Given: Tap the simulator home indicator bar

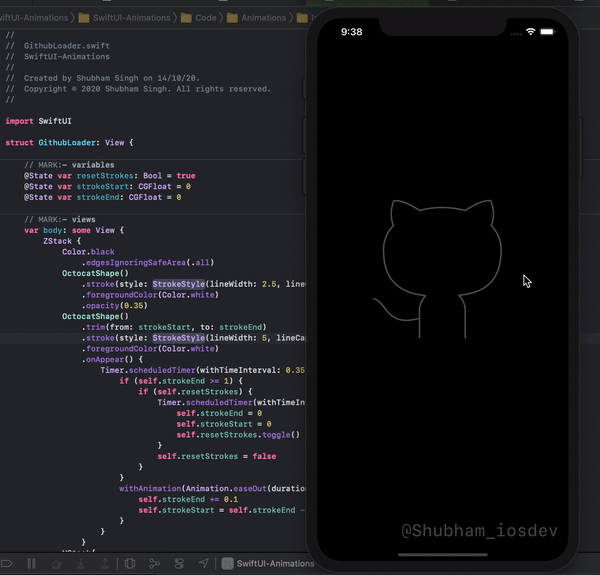Looking at the screenshot, I should [x=443, y=554].
